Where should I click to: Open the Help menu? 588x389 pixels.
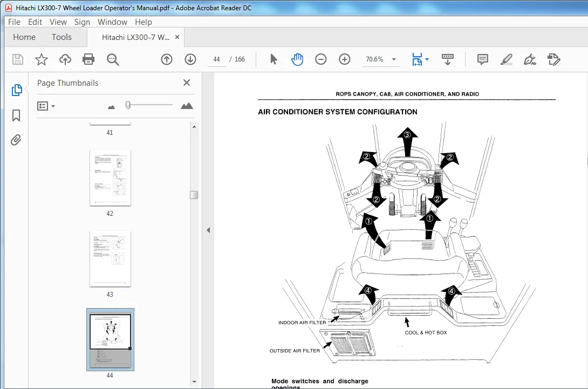click(143, 22)
